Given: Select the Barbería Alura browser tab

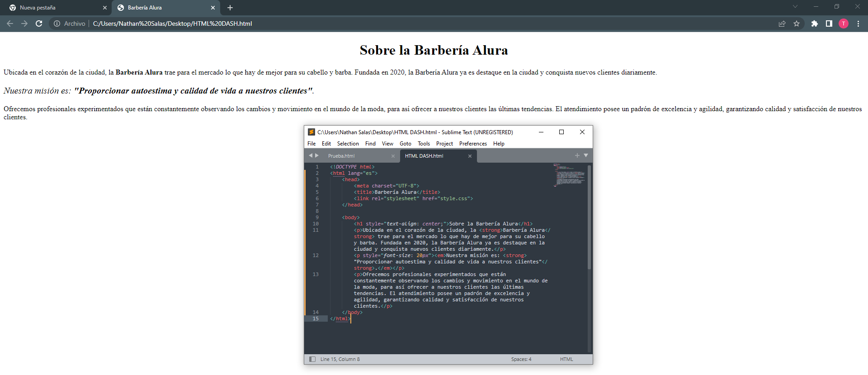Looking at the screenshot, I should click(166, 8).
